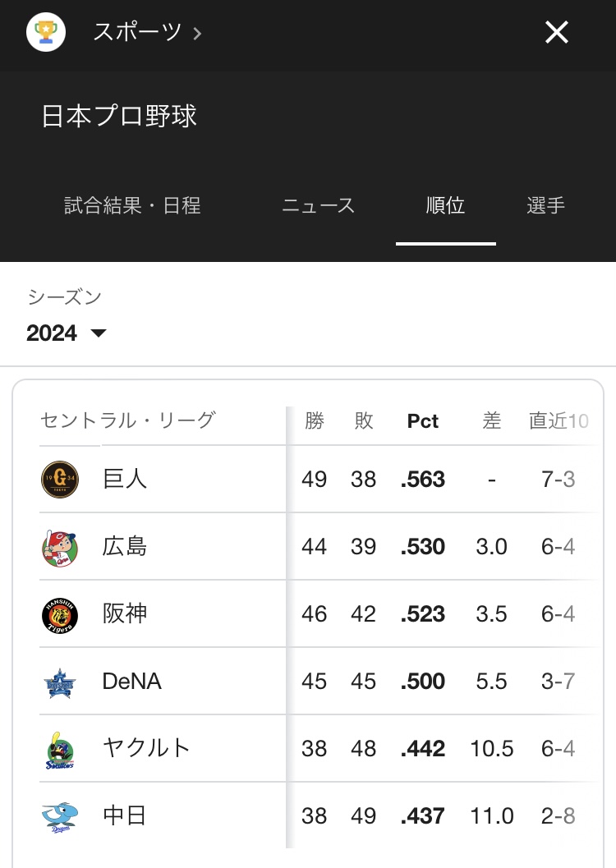Tap the 日本プロ野球 title
616x868 pixels.
pos(119,116)
